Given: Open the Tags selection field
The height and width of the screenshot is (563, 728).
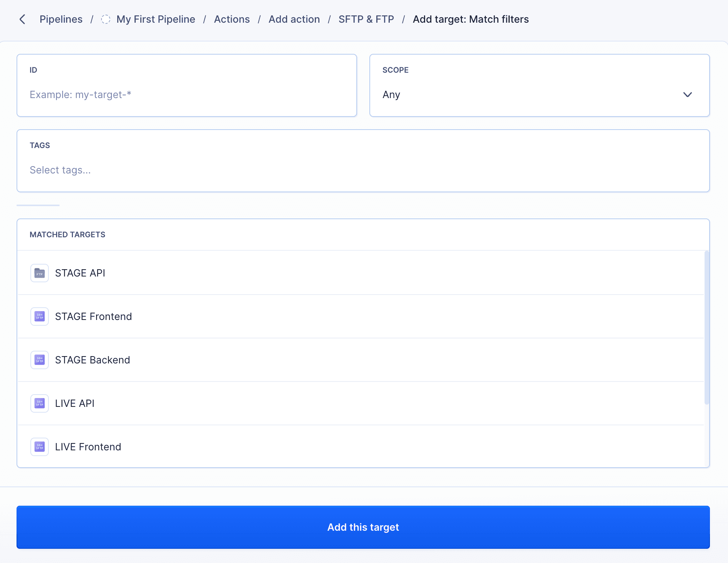Looking at the screenshot, I should point(363,161).
